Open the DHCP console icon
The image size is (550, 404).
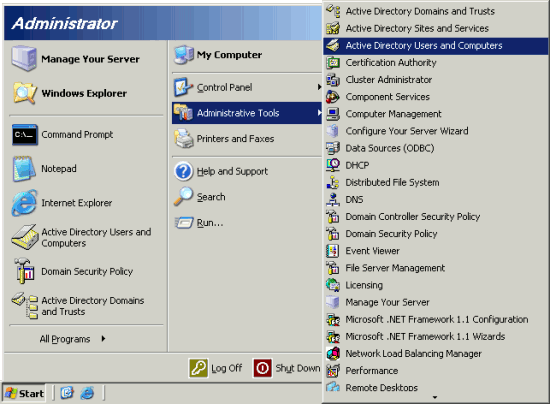click(x=333, y=165)
